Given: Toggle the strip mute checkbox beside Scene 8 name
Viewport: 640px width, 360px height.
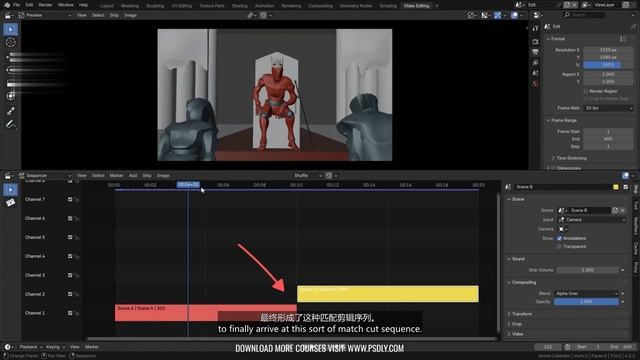Looking at the screenshot, I should (626, 187).
